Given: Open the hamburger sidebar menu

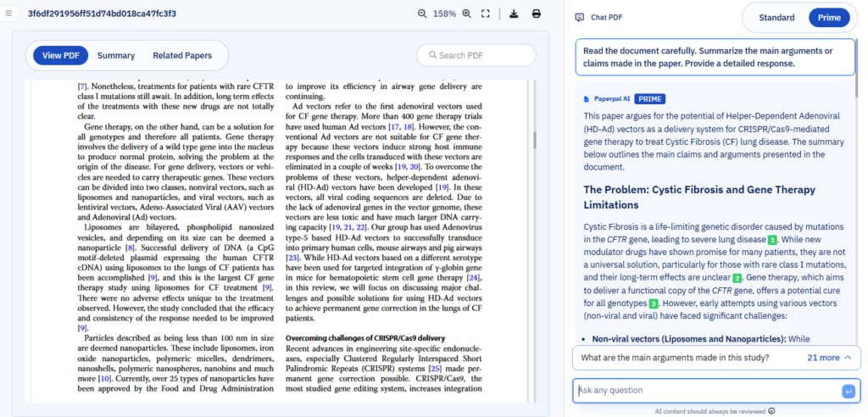Looking at the screenshot, I should (8, 14).
